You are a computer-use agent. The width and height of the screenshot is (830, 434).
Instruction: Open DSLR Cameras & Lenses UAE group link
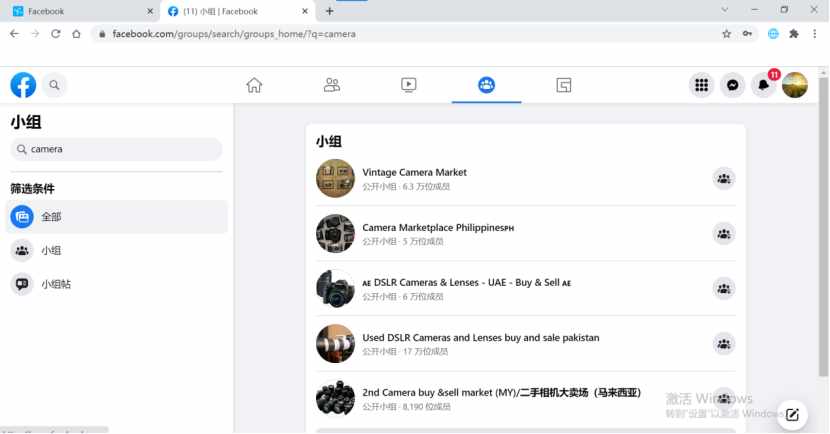tap(467, 283)
